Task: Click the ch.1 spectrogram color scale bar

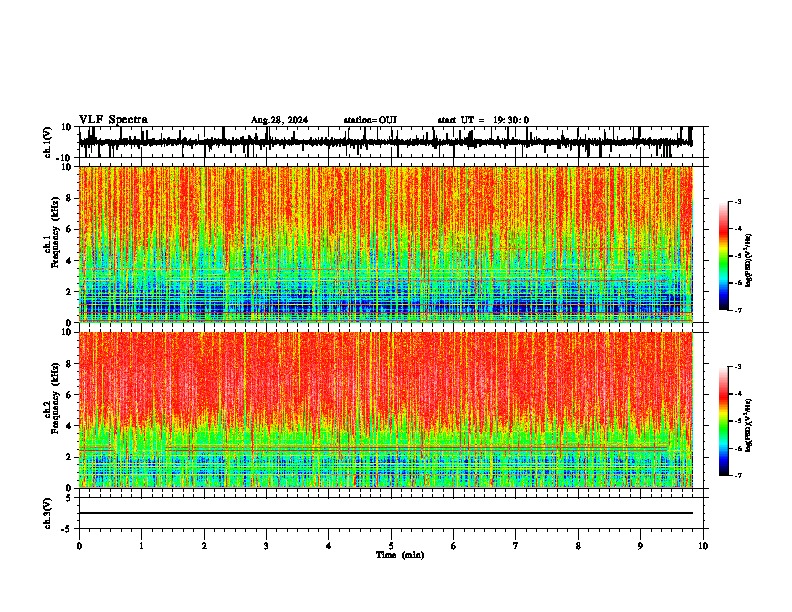Action: (x=724, y=256)
